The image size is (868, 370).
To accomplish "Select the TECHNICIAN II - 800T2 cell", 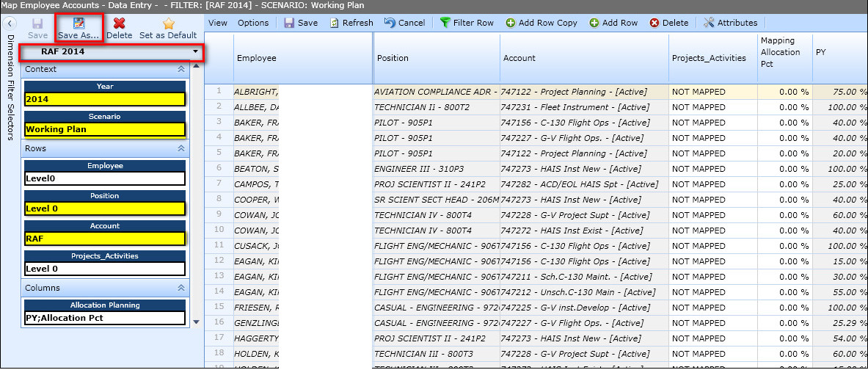I will [x=437, y=107].
